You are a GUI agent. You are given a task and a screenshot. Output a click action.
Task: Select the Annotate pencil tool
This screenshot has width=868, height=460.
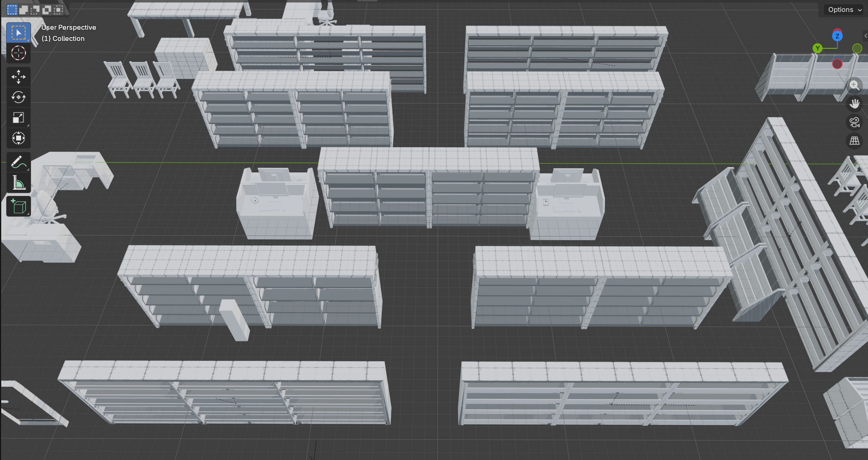[18, 162]
